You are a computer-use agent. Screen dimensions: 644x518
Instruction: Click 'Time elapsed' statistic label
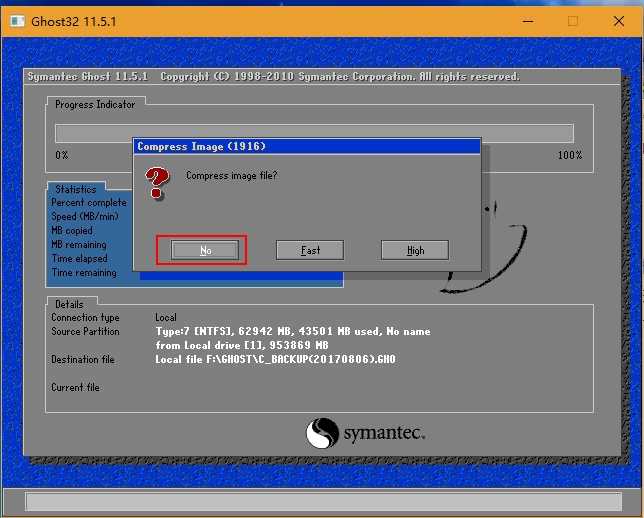(x=80, y=258)
